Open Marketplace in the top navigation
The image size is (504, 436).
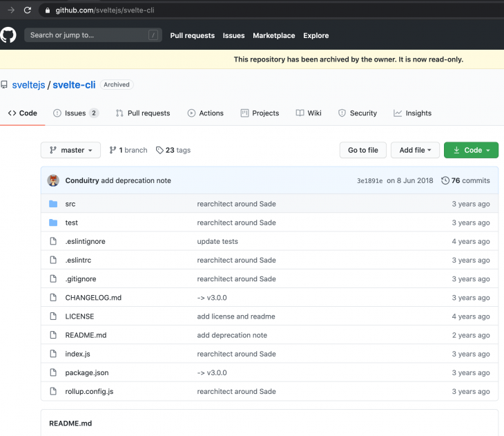click(274, 35)
